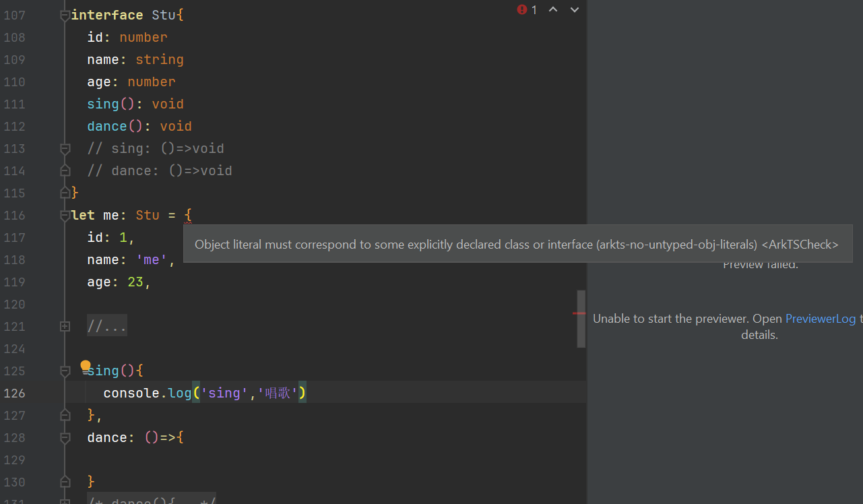Click the yellow lightbulb quick-fix icon
The height and width of the screenshot is (504, 863).
[x=86, y=367]
